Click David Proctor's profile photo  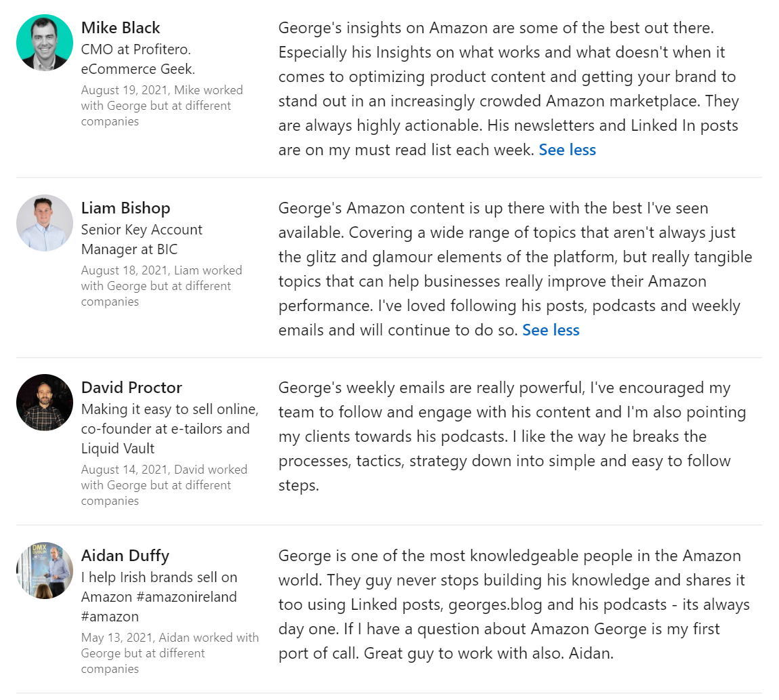pyautogui.click(x=45, y=403)
